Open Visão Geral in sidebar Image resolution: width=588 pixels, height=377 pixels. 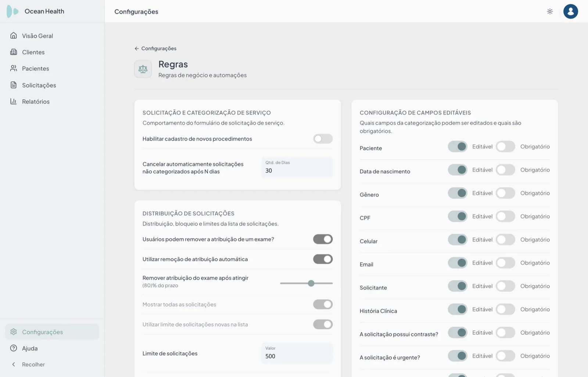pos(52,36)
